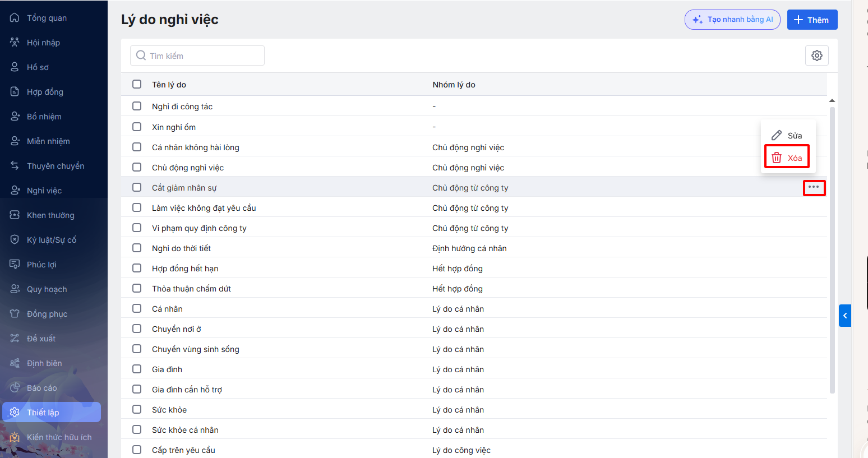This screenshot has width=868, height=458.
Task: Click the Tìm kiếm search field
Action: [197, 55]
